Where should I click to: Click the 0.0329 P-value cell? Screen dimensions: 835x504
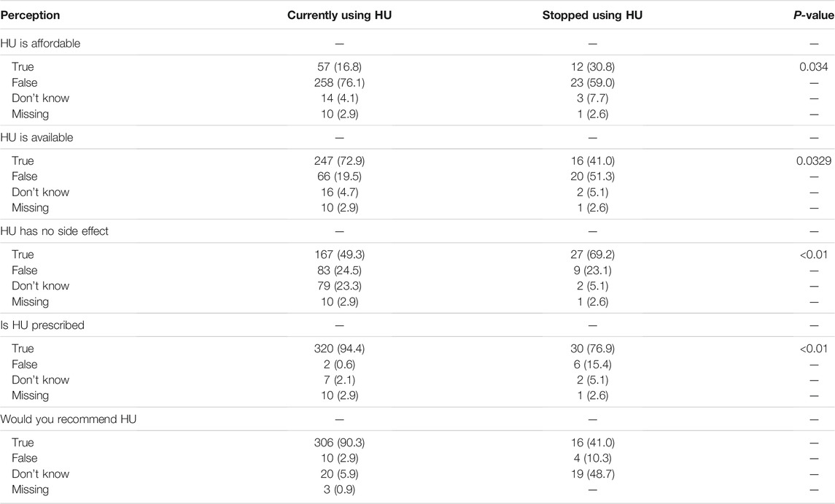coord(814,161)
